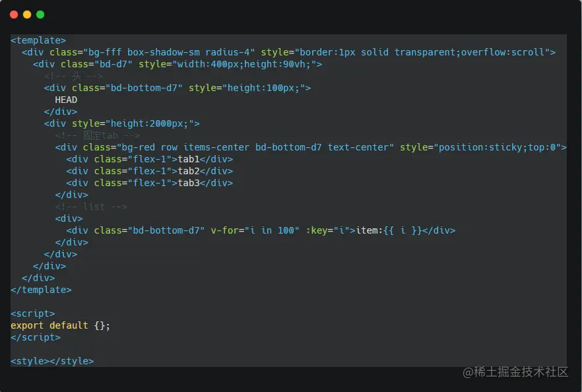Click the "position:sticky;top:0" style value

pos(498,147)
